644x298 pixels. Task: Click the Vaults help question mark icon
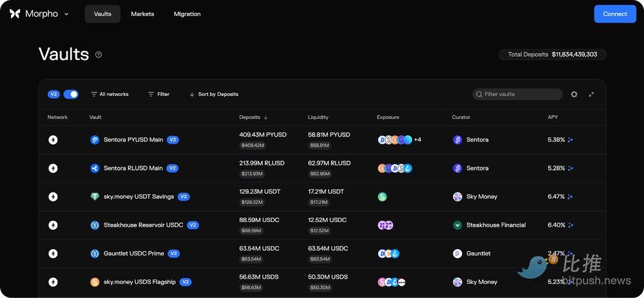tap(99, 55)
